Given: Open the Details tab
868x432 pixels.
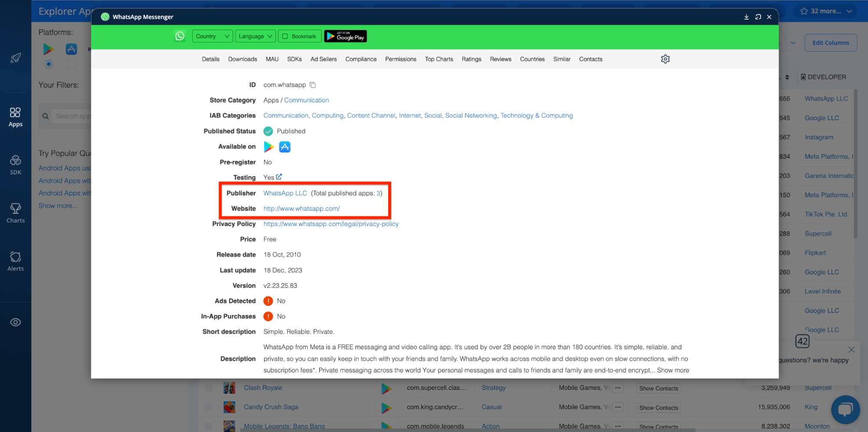Looking at the screenshot, I should [211, 59].
